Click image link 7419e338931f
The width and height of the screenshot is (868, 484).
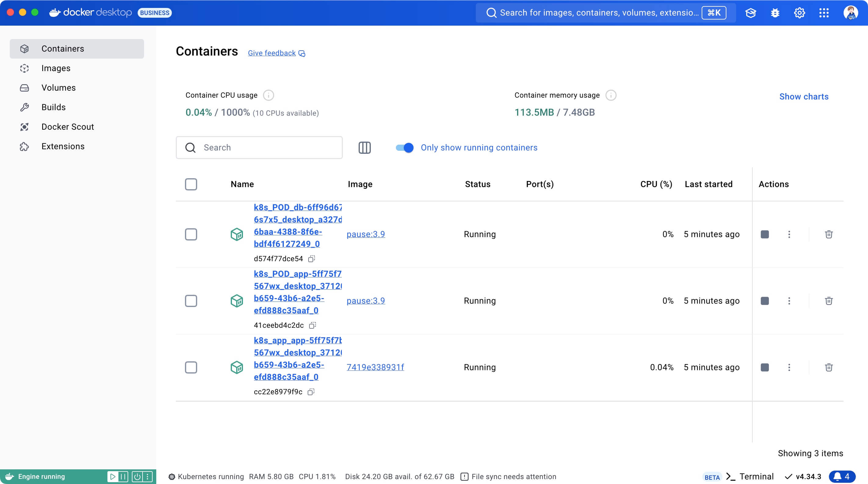coord(376,367)
